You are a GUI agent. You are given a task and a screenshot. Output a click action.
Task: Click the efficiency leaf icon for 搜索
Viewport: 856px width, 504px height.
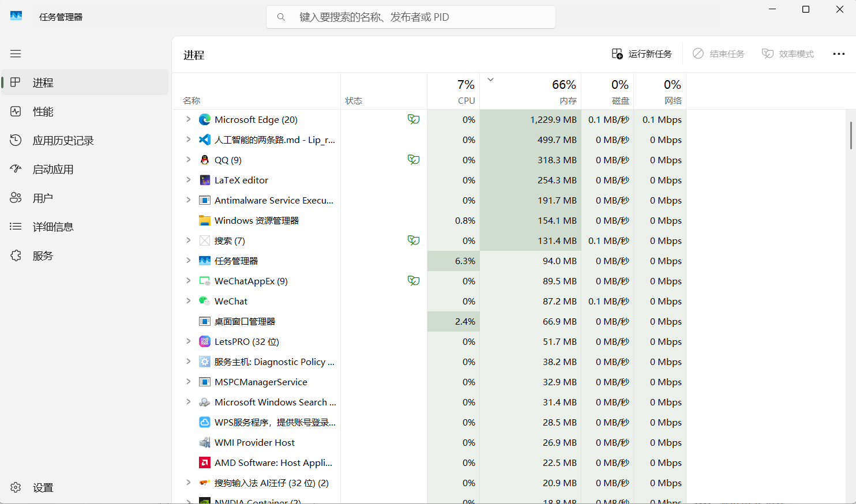coord(414,240)
